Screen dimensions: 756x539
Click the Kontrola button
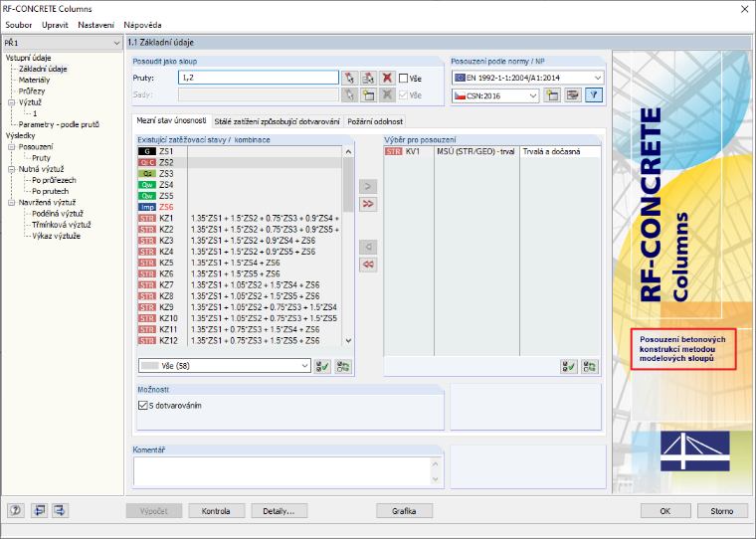point(216,511)
